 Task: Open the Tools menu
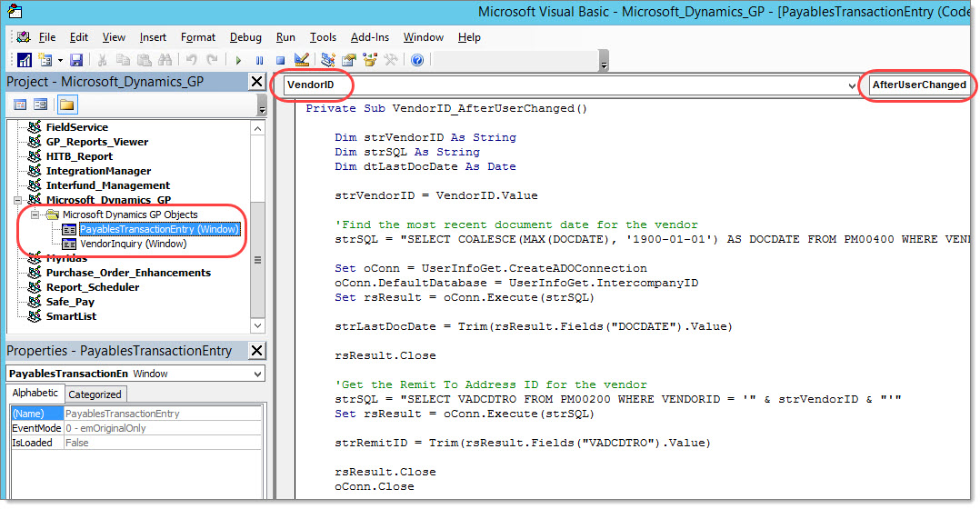point(323,37)
